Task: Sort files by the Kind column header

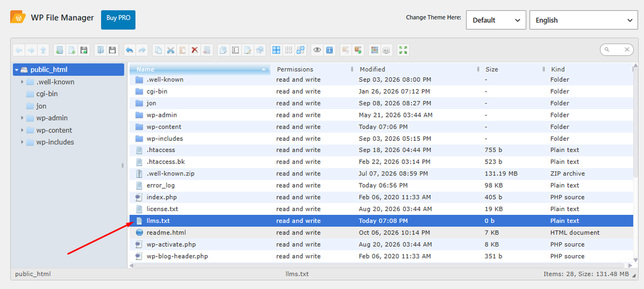Action: 589,69
